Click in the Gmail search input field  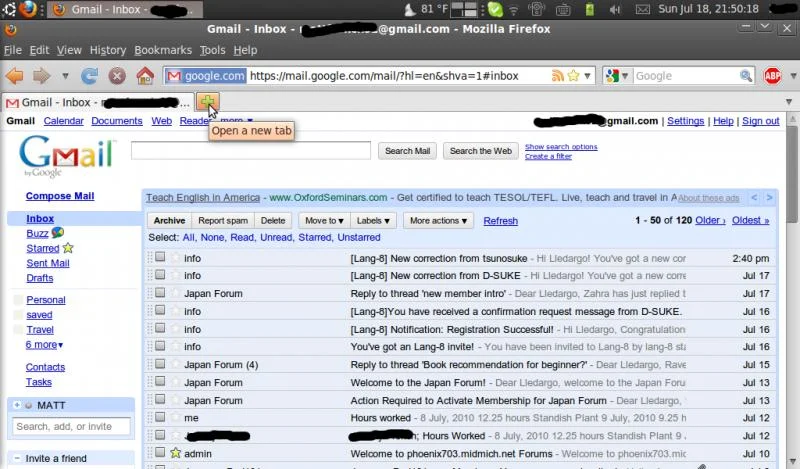(251, 151)
